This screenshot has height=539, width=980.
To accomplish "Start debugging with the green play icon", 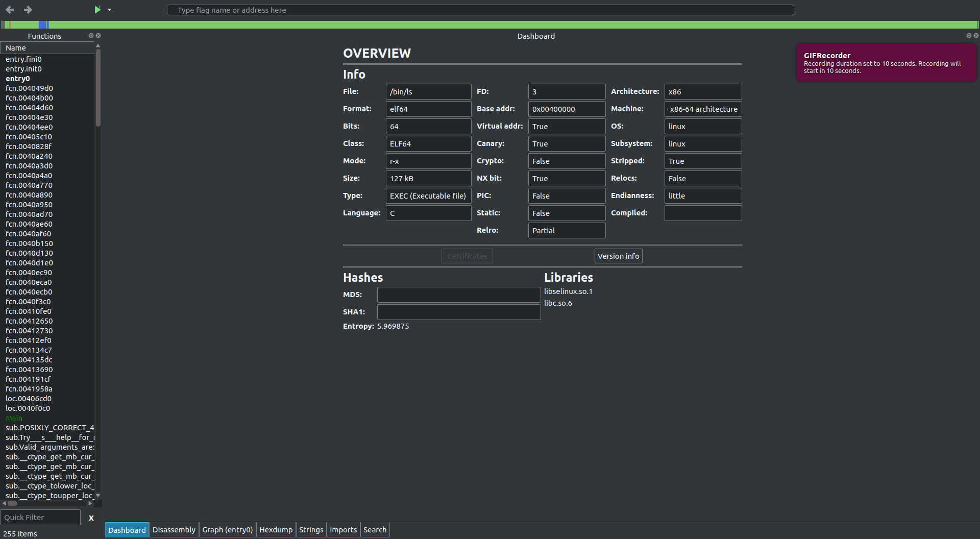I will pos(97,10).
